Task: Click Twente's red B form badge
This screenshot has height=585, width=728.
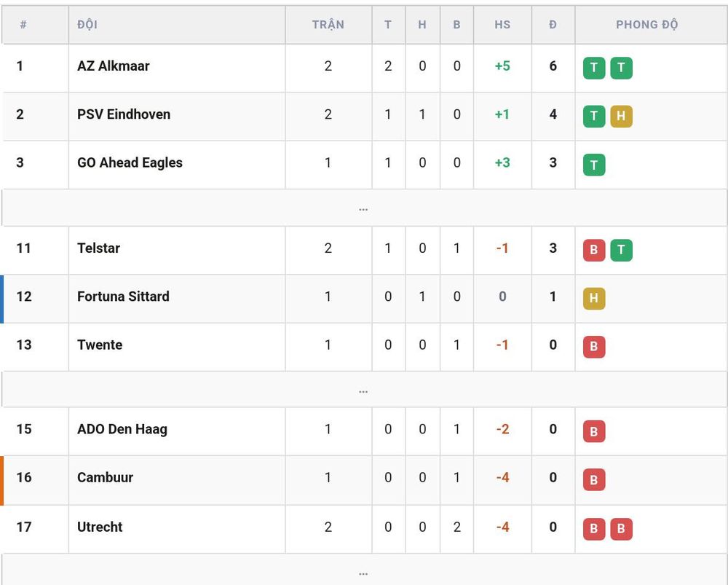Action: click(594, 347)
